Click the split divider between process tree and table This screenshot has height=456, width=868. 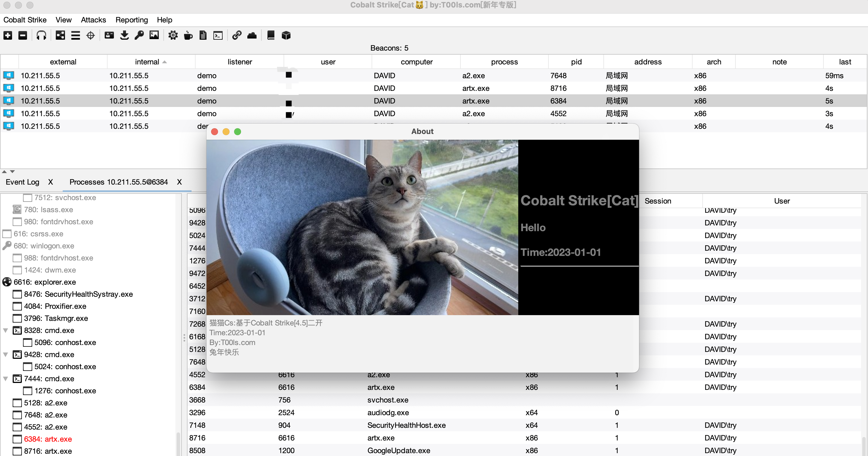pyautogui.click(x=184, y=338)
